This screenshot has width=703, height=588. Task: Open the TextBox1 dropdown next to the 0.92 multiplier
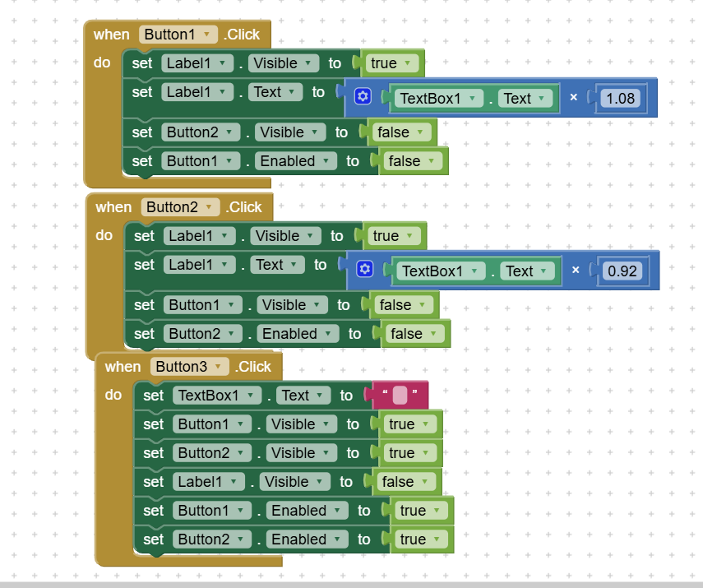(x=441, y=271)
